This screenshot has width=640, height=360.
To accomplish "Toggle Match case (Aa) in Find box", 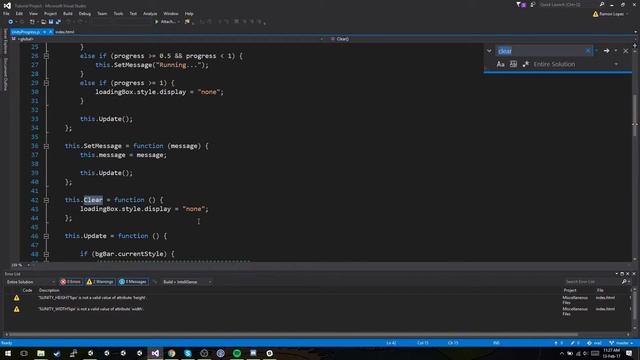I will [500, 64].
